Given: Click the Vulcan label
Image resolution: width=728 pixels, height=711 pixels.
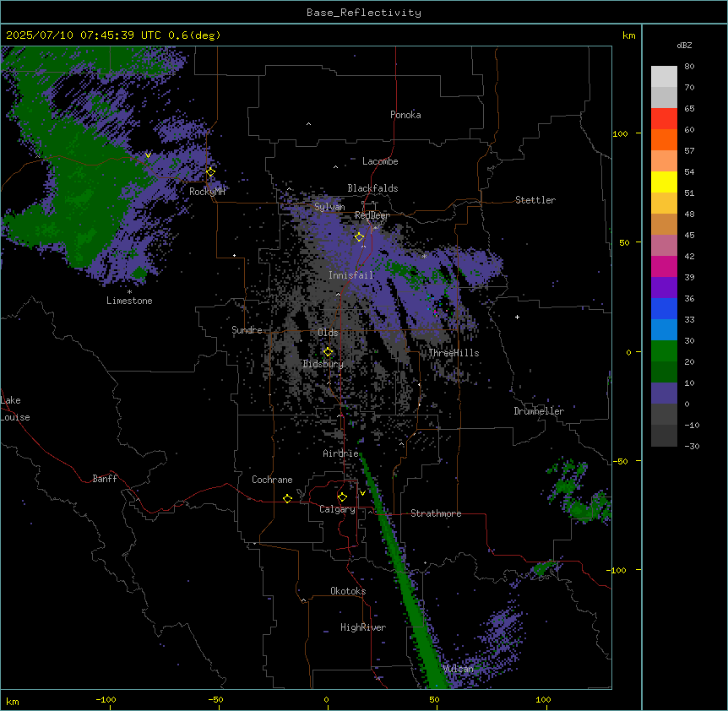Looking at the screenshot, I should pos(458,669).
